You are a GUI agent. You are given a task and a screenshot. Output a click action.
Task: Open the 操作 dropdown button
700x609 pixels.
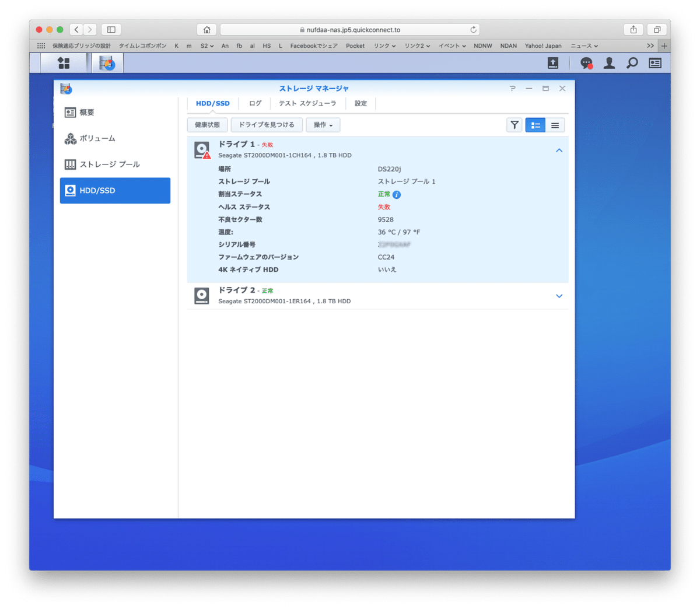pyautogui.click(x=323, y=125)
